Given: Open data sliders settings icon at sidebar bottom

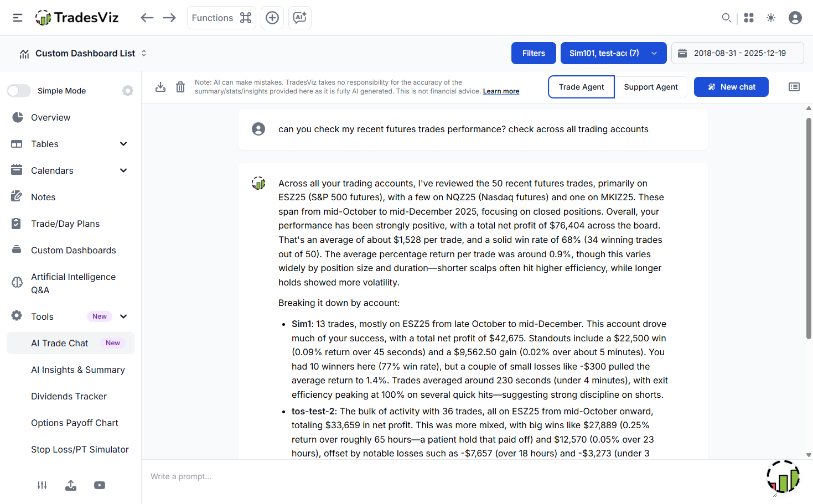Looking at the screenshot, I should pyautogui.click(x=42, y=485).
